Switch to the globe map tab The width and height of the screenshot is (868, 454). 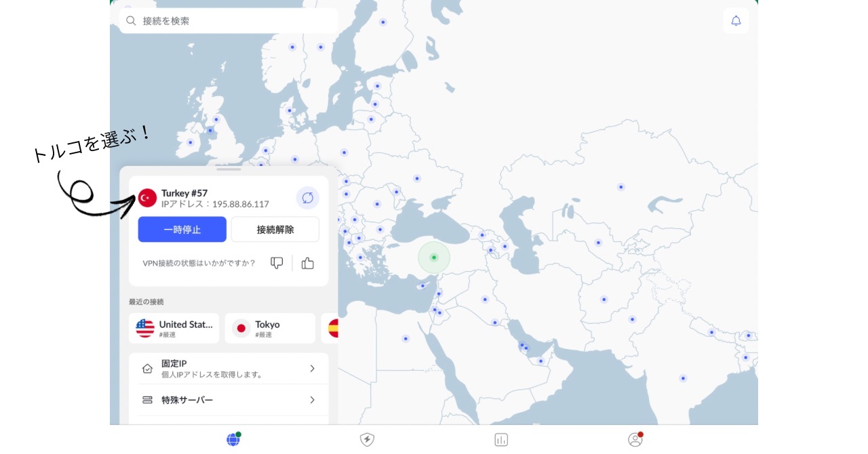click(233, 440)
